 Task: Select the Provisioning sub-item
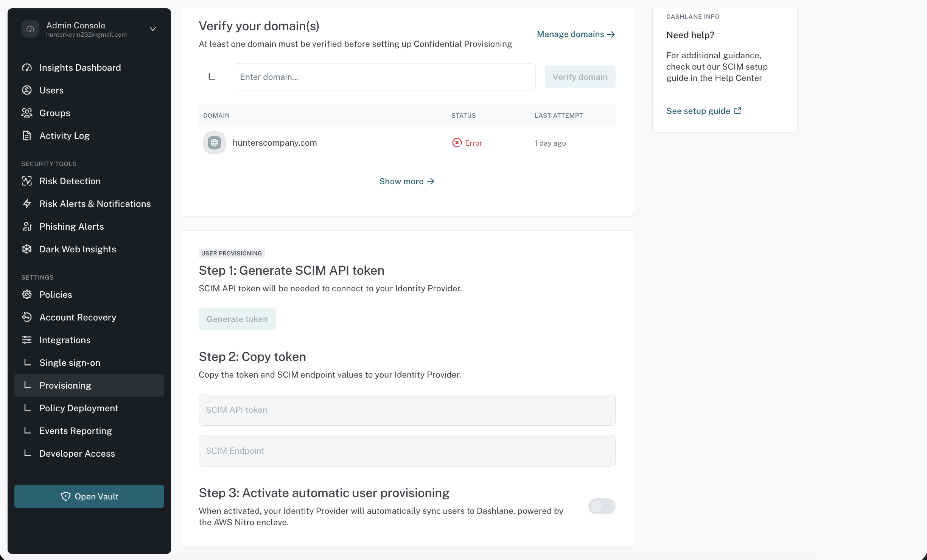(x=89, y=385)
